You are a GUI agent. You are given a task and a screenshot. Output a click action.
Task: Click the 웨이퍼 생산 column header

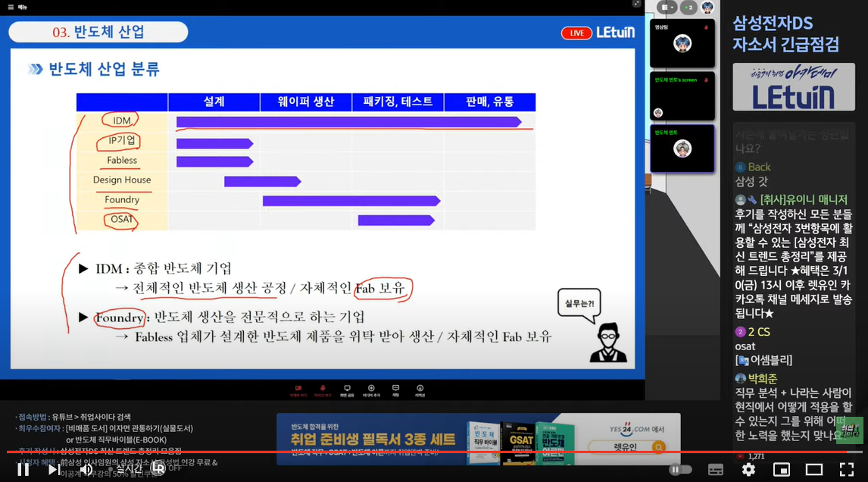coord(305,102)
